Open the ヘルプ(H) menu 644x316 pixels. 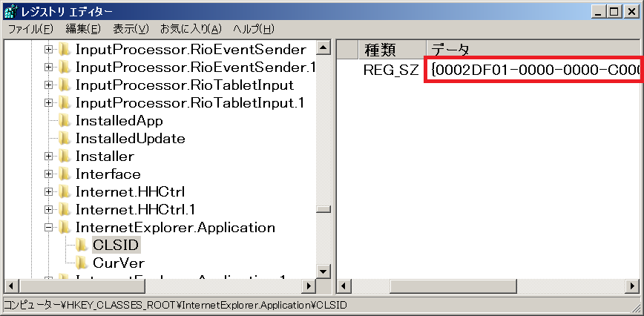click(254, 29)
